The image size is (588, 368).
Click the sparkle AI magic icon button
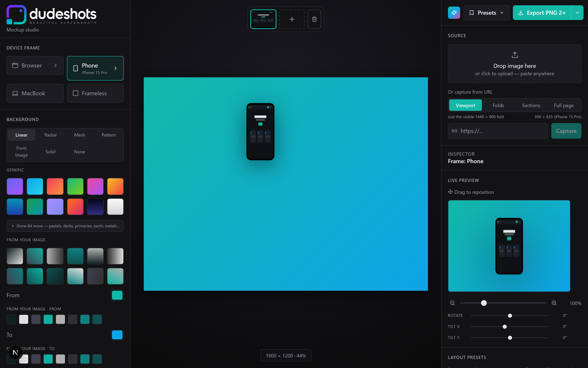454,13
